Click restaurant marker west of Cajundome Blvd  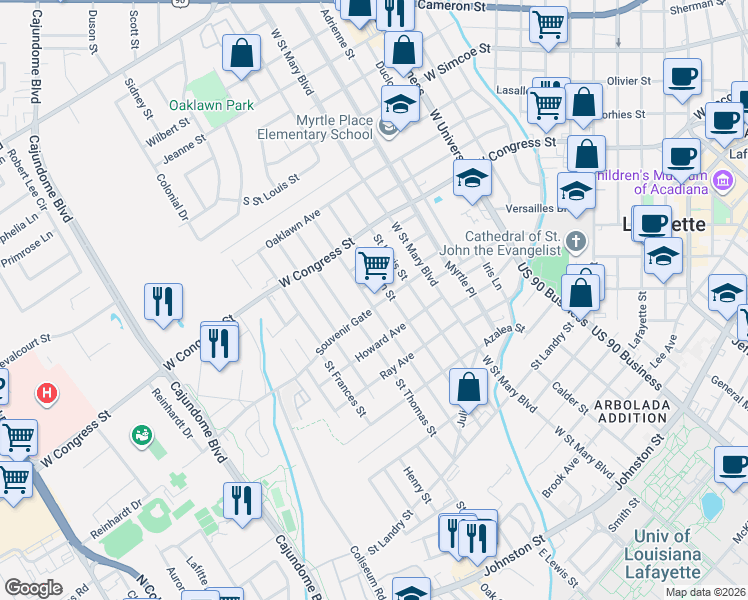(x=164, y=304)
